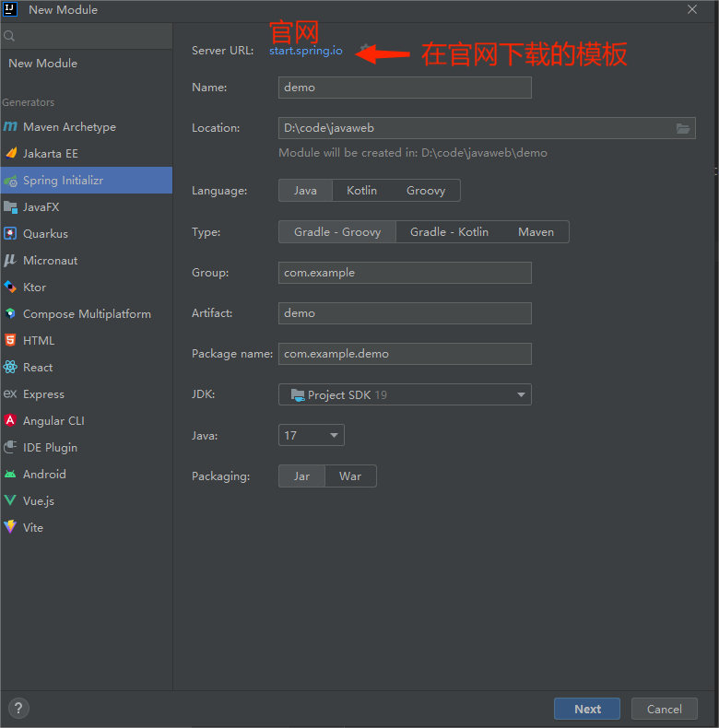This screenshot has width=719, height=728.
Task: Click the Spring Initializr leaf icon
Action: click(x=10, y=180)
